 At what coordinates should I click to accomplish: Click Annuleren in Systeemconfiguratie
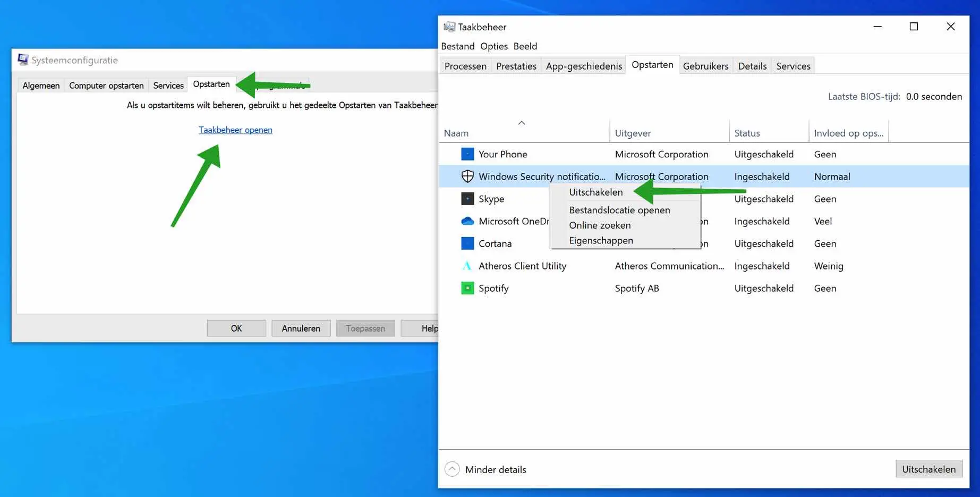click(301, 328)
